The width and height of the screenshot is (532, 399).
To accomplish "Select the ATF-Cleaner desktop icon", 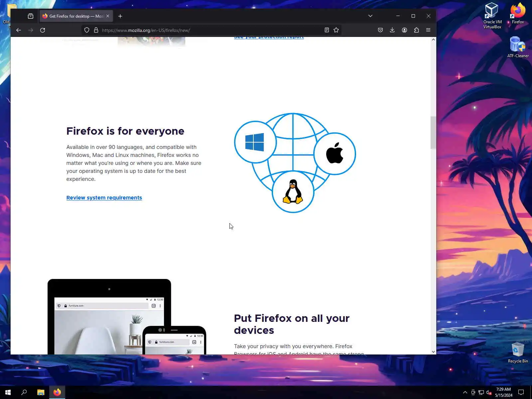I will [x=518, y=47].
